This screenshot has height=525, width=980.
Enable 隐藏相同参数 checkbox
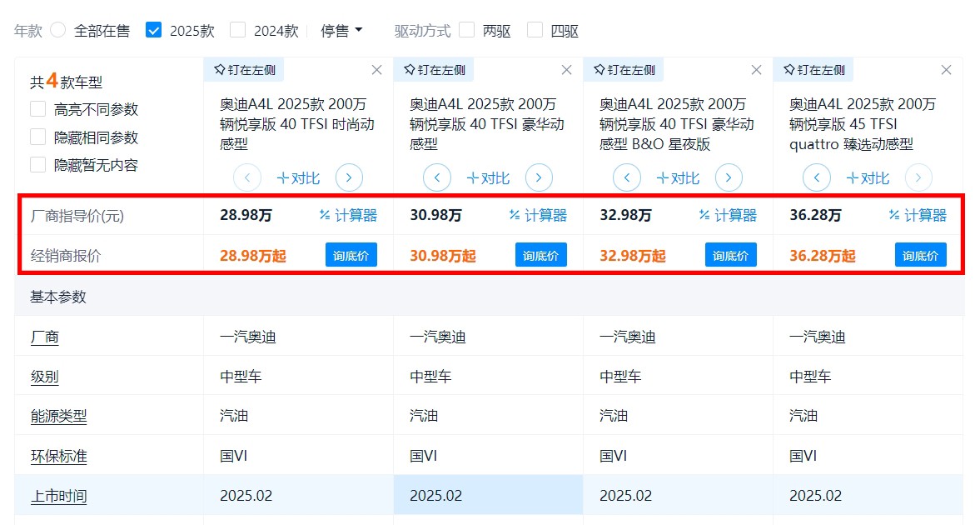coord(38,137)
